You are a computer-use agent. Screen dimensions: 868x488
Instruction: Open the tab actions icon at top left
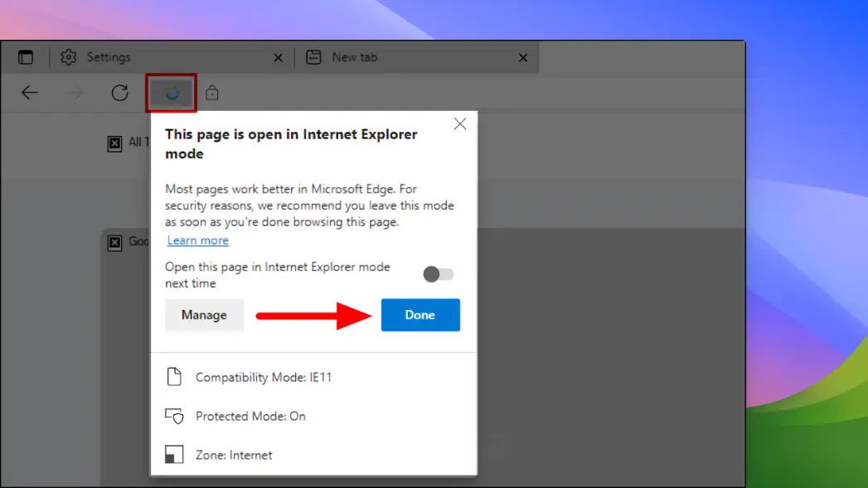tap(25, 56)
